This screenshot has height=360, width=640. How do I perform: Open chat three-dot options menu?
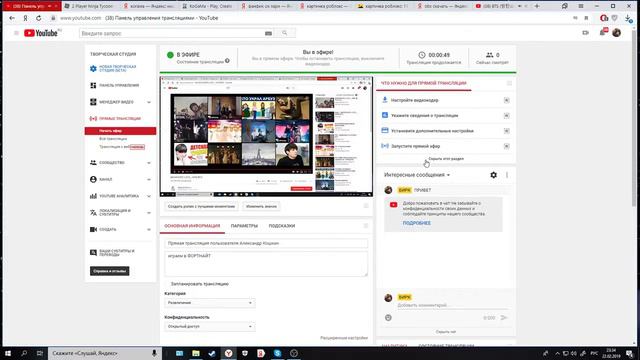507,175
